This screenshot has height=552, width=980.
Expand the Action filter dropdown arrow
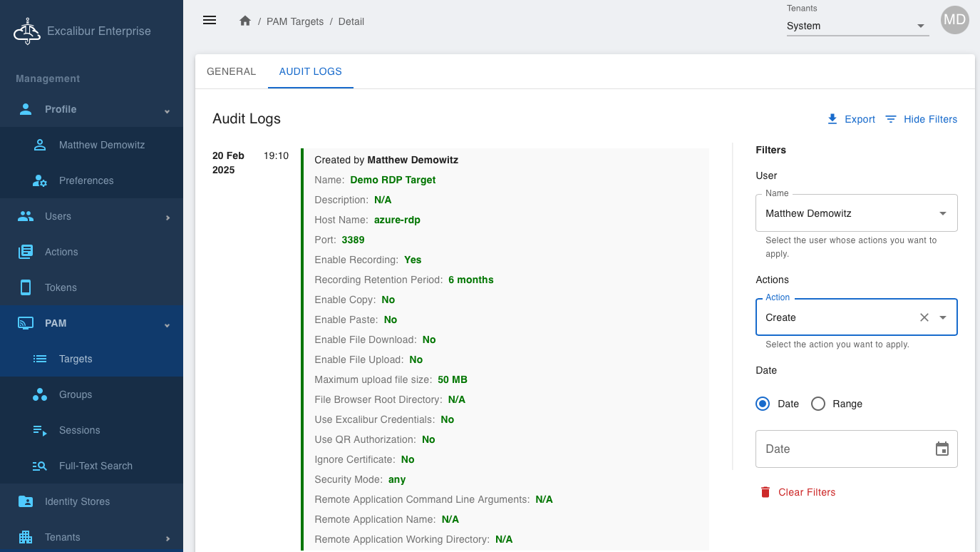click(x=943, y=317)
